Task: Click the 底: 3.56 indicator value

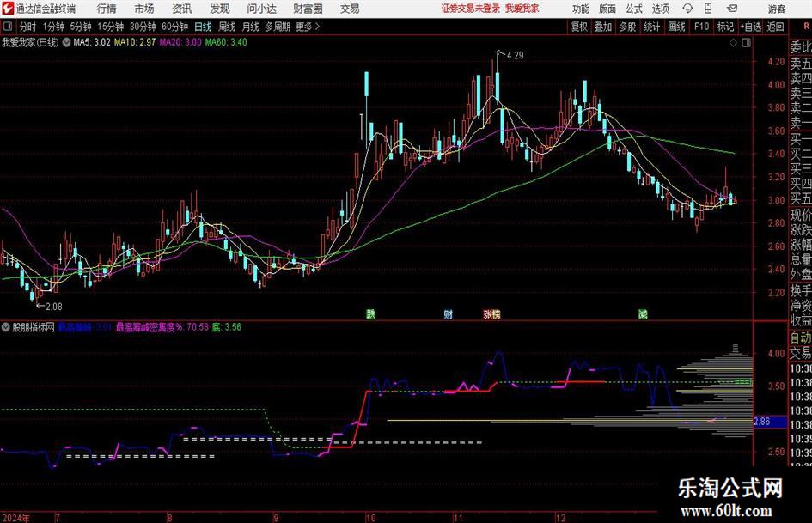Action: coord(226,327)
